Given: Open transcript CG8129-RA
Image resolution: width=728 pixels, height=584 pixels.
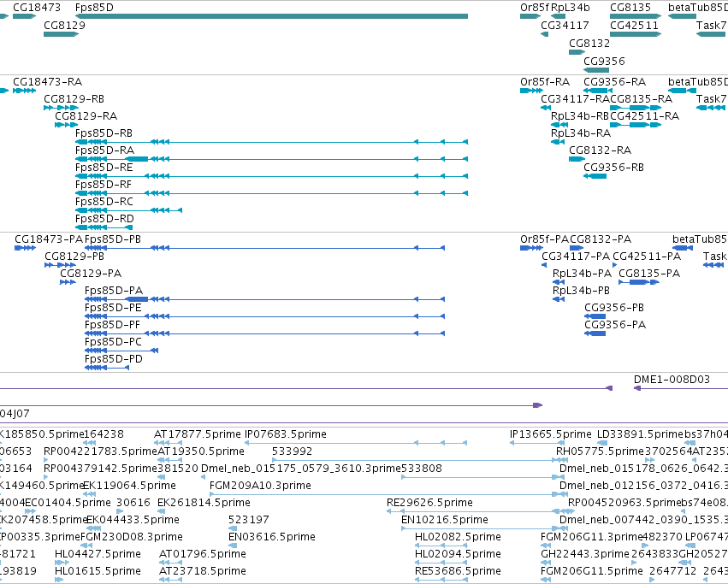Looking at the screenshot, I should [x=86, y=116].
